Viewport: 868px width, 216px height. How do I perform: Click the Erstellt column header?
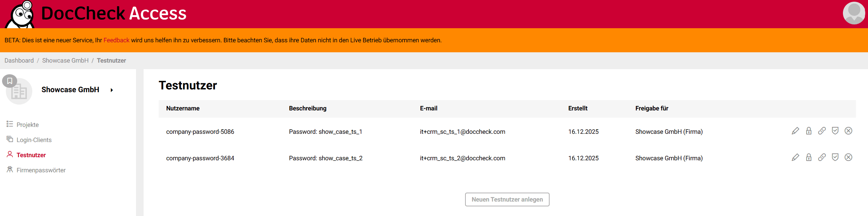[578, 108]
